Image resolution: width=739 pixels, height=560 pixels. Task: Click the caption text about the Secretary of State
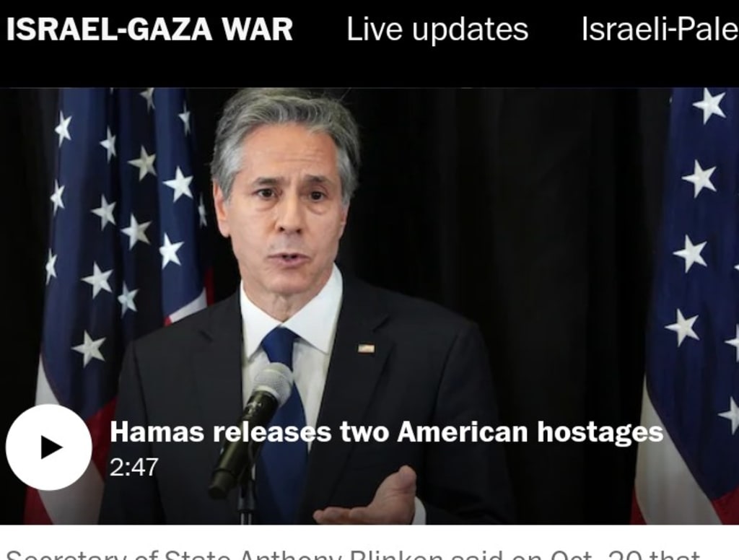[x=352, y=554]
